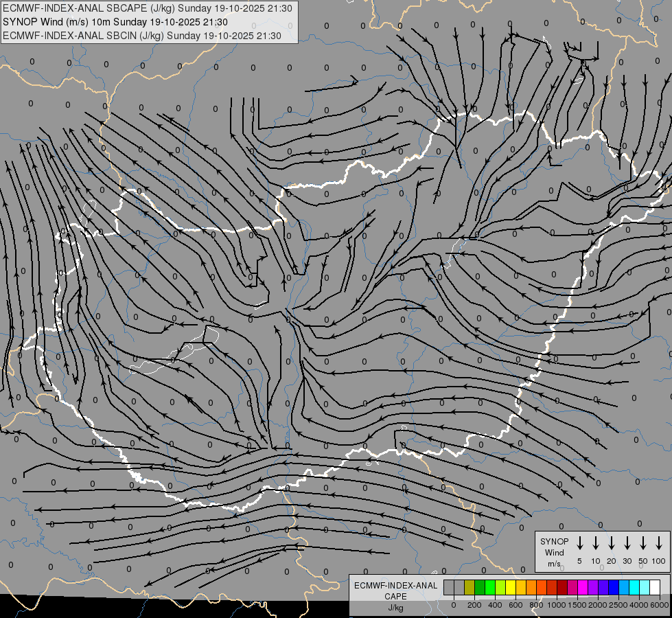Image resolution: width=672 pixels, height=618 pixels.
Task: Click the orange swatch above 800 tick
Action: pyautogui.click(x=531, y=587)
